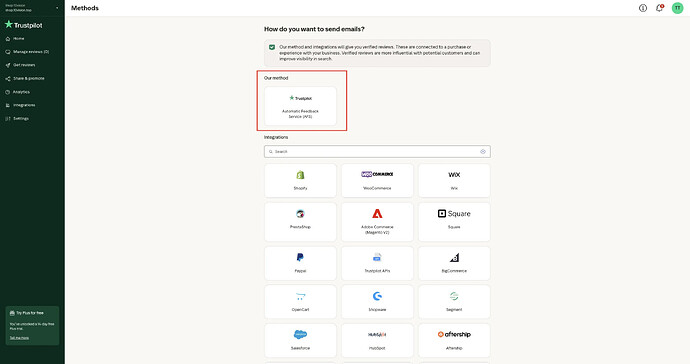Click the 'Integrations' section label
The image size is (690, 364).
(276, 137)
